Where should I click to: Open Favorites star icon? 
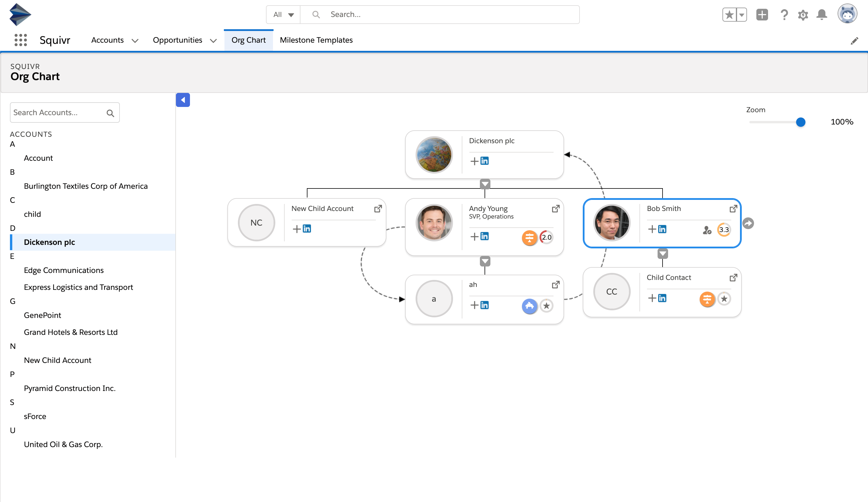click(729, 15)
